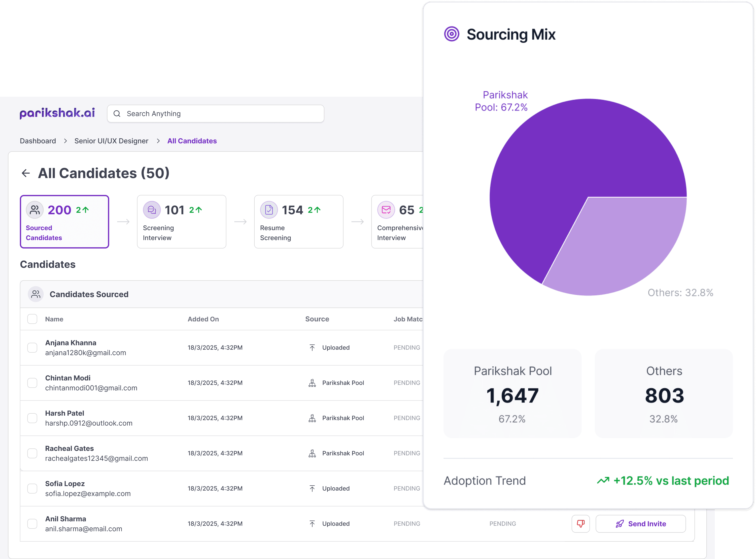Check the select-all checkbox in table header

[x=32, y=319]
